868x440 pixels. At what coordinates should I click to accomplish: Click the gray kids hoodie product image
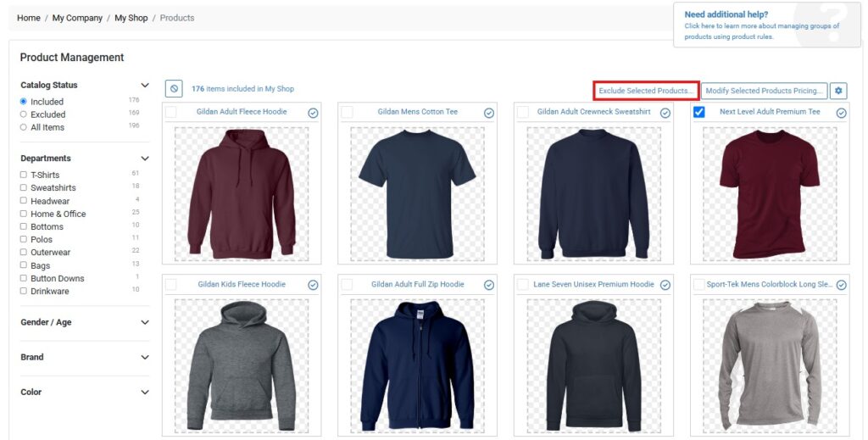(x=242, y=366)
